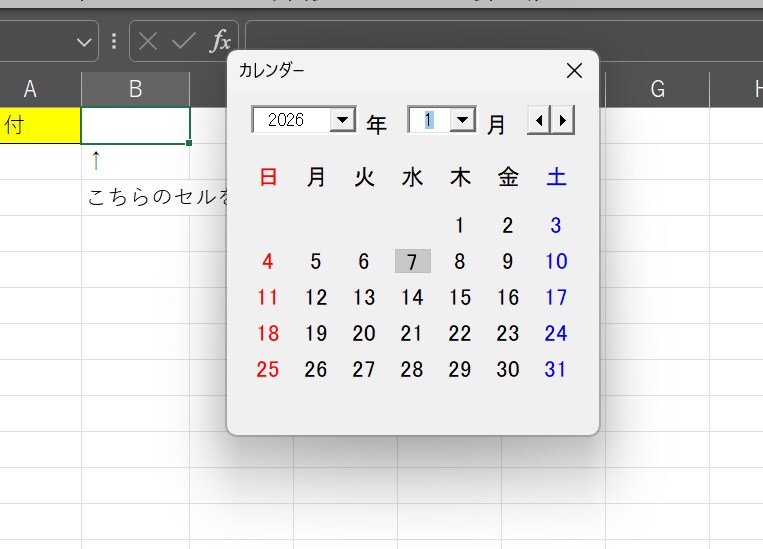Select date 6 in calendar
The height and width of the screenshot is (549, 763).
click(x=363, y=261)
